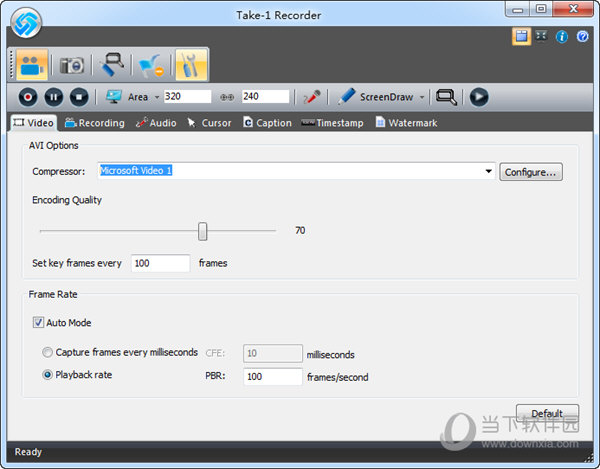The width and height of the screenshot is (600, 469).
Task: Click the CFE milliseconds field showing 10
Action: [x=273, y=353]
